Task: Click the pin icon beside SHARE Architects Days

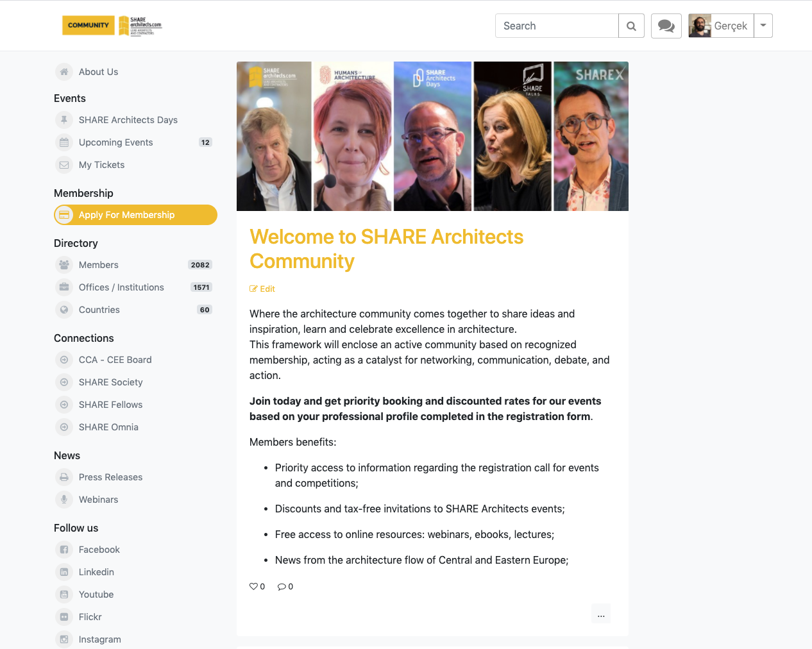Action: [x=64, y=120]
